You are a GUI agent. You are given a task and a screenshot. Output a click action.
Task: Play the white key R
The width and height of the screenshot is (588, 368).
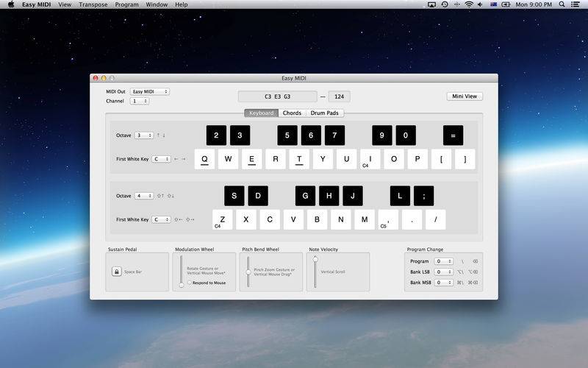(275, 159)
